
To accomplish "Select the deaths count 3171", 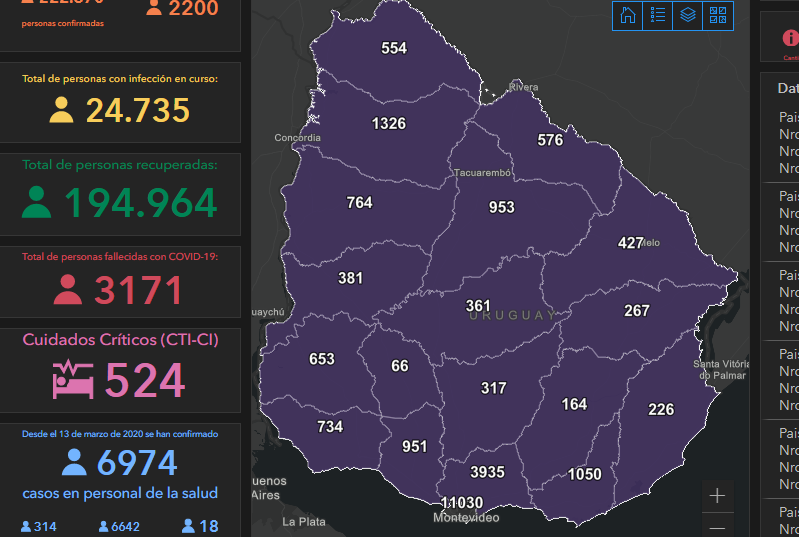I will (138, 290).
